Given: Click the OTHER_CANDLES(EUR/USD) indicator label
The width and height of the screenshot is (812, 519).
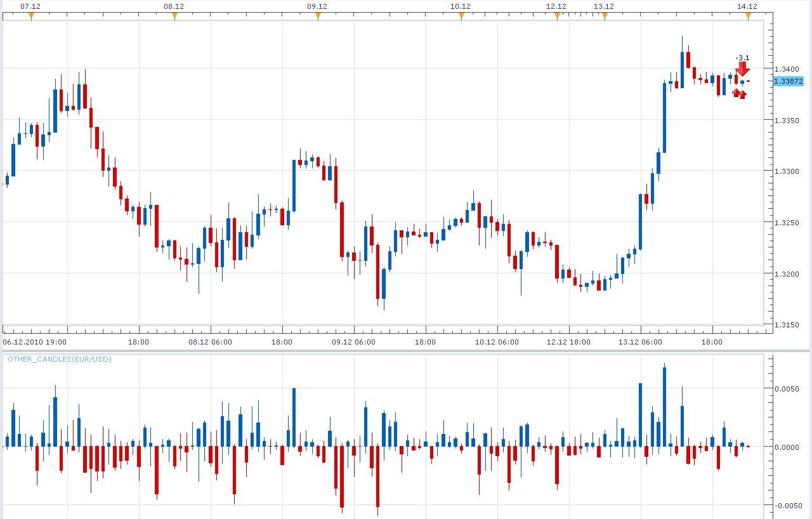Looking at the screenshot, I should [60, 359].
